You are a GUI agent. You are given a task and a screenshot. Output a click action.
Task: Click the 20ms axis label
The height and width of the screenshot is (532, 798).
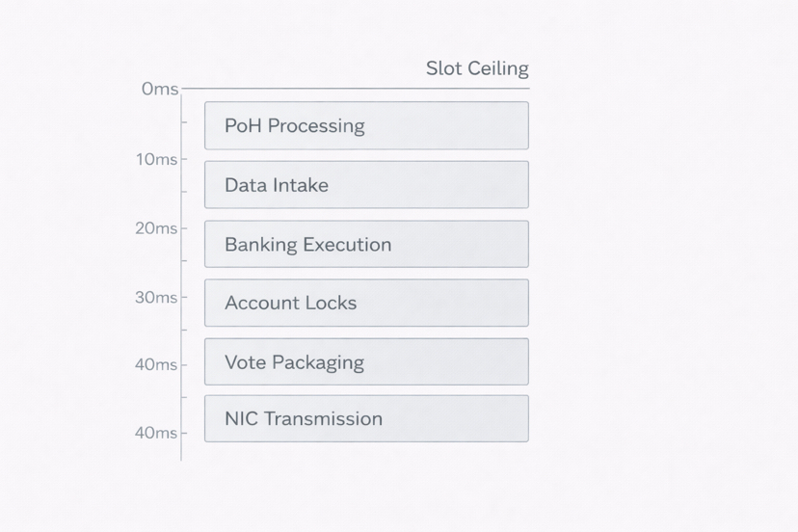pos(156,228)
